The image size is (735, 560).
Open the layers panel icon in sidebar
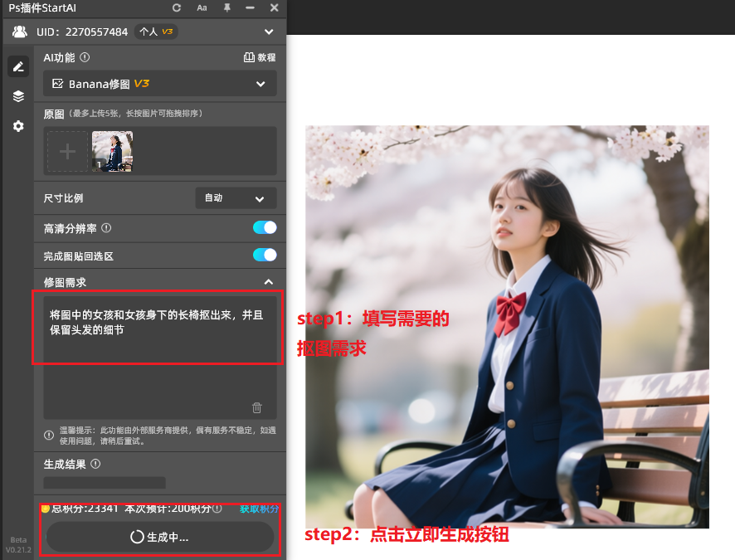tap(17, 95)
